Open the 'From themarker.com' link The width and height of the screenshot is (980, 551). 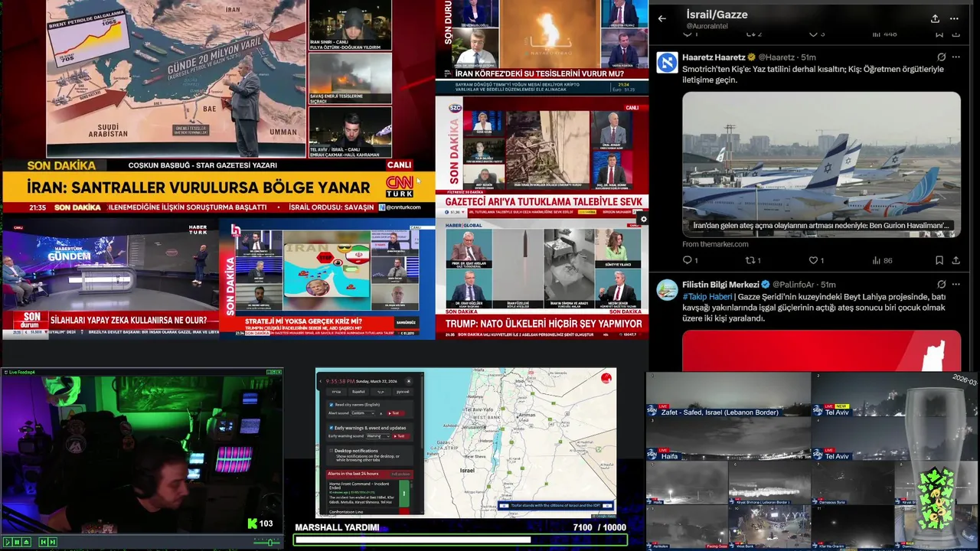715,244
